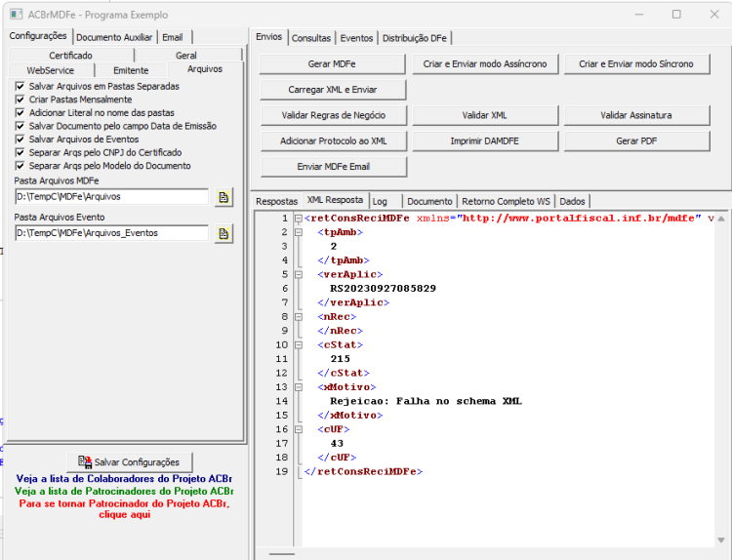Click the Pasta Arquivos Evento path field
This screenshot has height=560, width=732.
tap(111, 233)
